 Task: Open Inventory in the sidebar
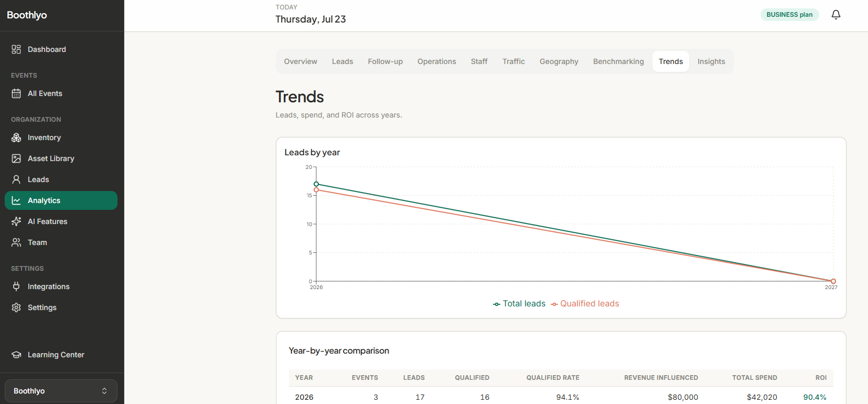[x=61, y=137]
